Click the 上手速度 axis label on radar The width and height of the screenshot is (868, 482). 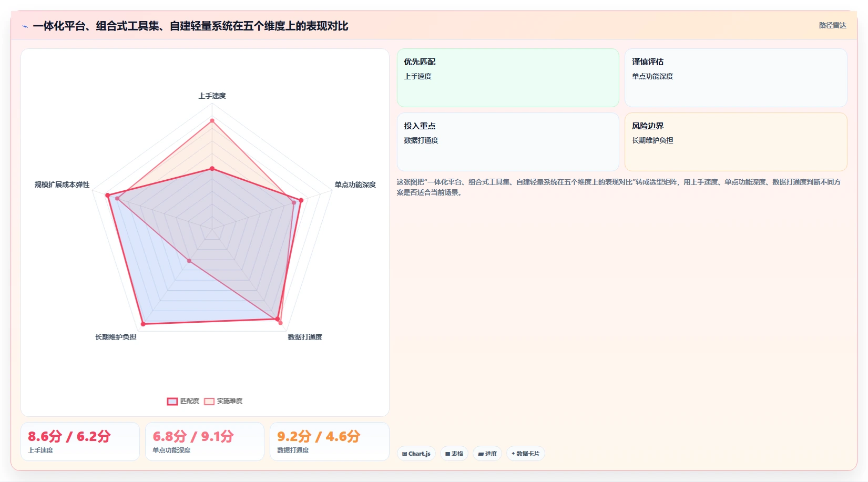point(212,96)
